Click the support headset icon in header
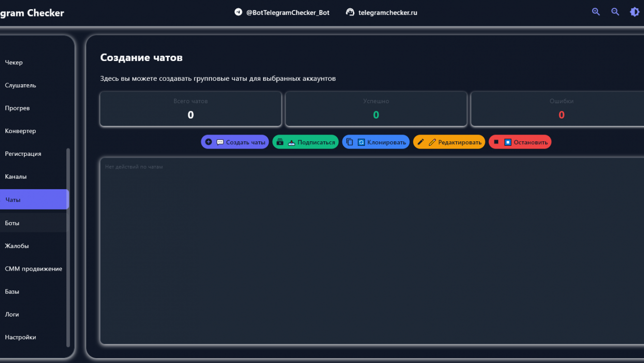Screen dimensions: 644x363 pos(350,12)
